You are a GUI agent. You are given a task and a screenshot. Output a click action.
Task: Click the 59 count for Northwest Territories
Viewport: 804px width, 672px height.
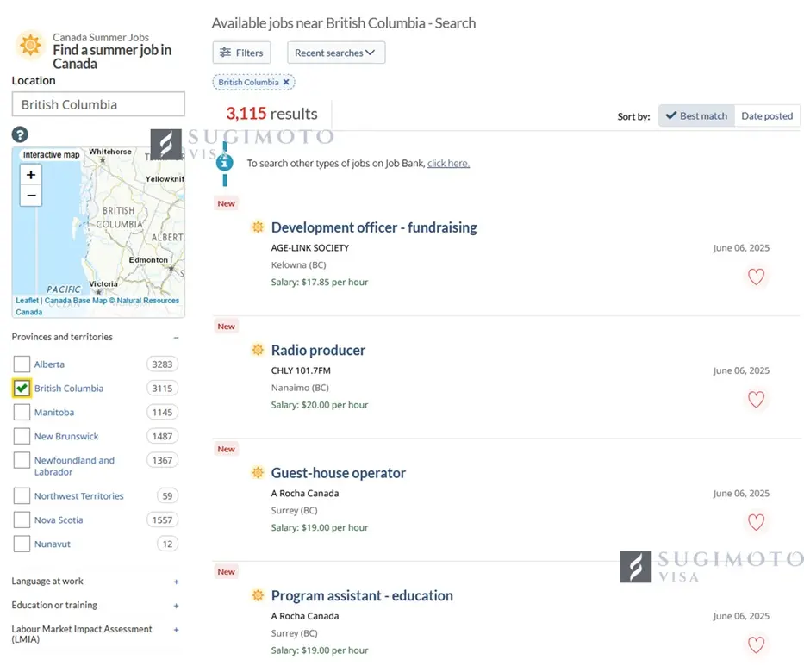167,496
